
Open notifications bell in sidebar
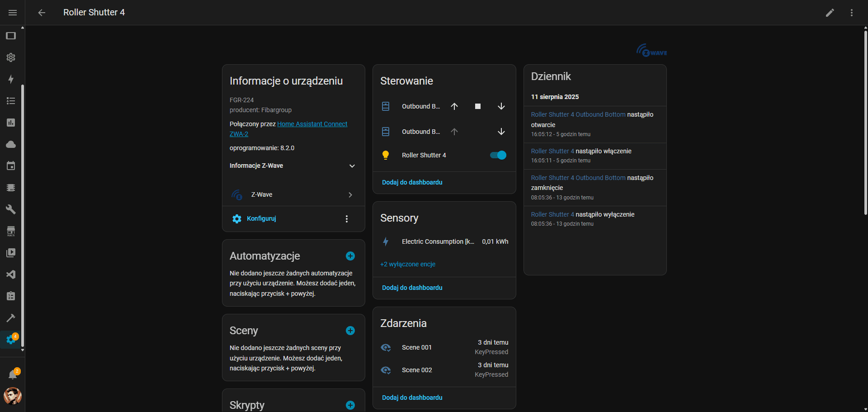tap(13, 374)
